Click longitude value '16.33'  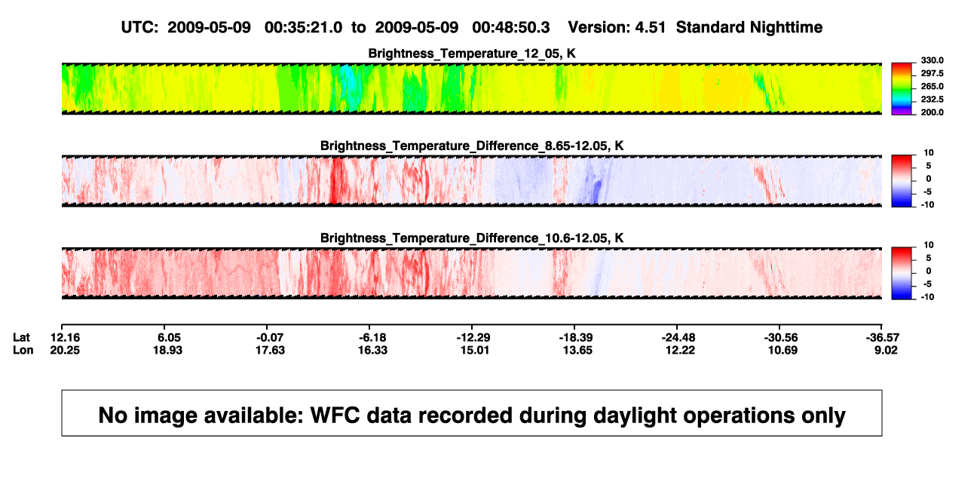pyautogui.click(x=374, y=350)
